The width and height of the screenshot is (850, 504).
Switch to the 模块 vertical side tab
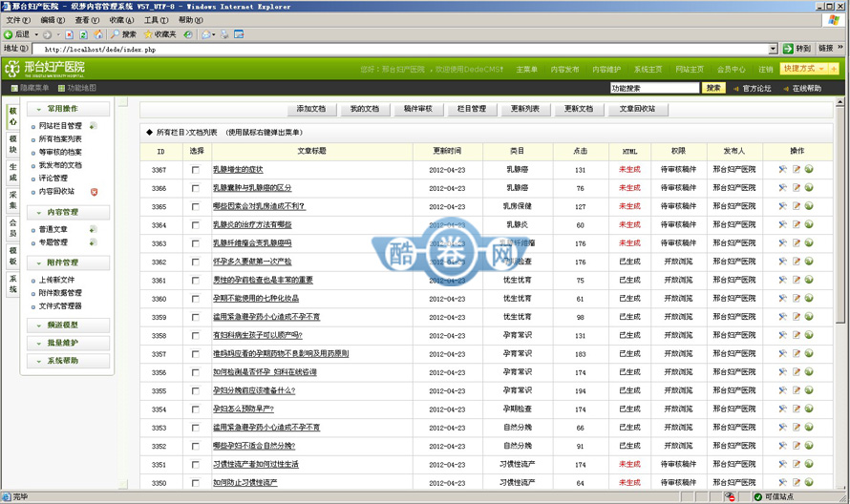(x=13, y=145)
